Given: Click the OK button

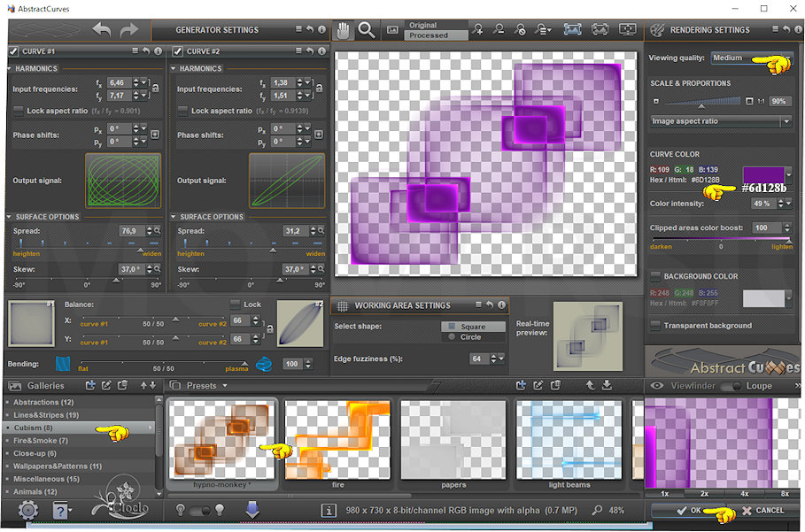Looking at the screenshot, I should click(688, 511).
